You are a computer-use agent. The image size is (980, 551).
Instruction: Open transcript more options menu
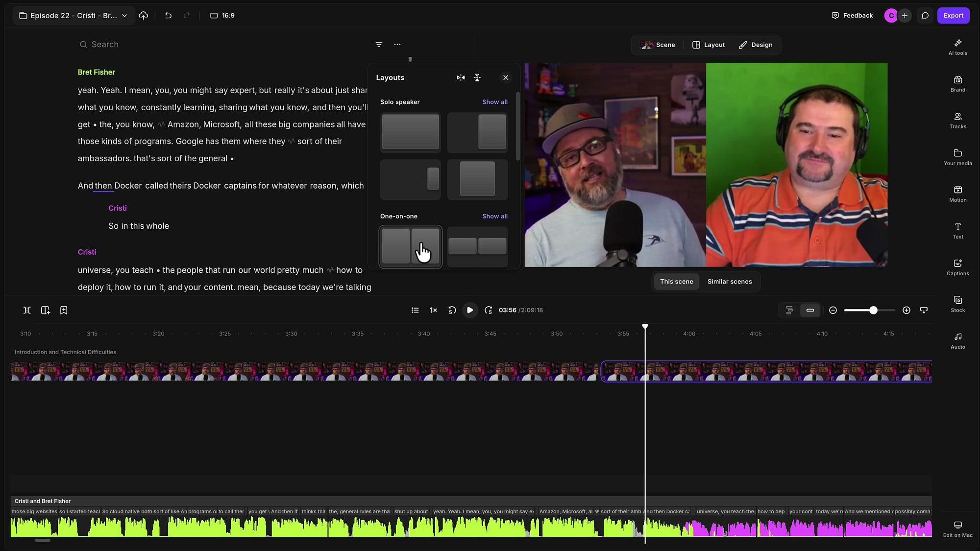click(397, 45)
